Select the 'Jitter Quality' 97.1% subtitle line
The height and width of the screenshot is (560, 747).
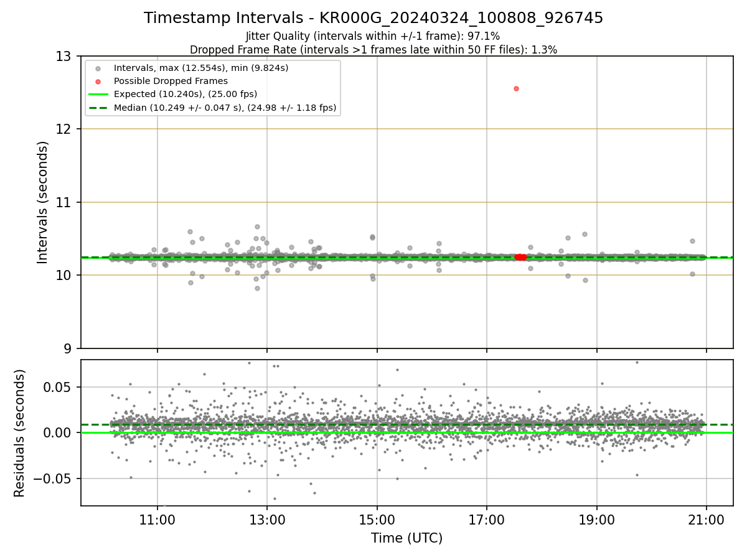373,37
